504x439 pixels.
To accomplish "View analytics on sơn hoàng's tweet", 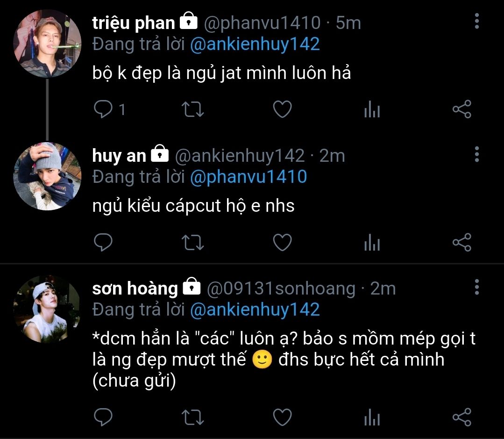I will tap(372, 417).
